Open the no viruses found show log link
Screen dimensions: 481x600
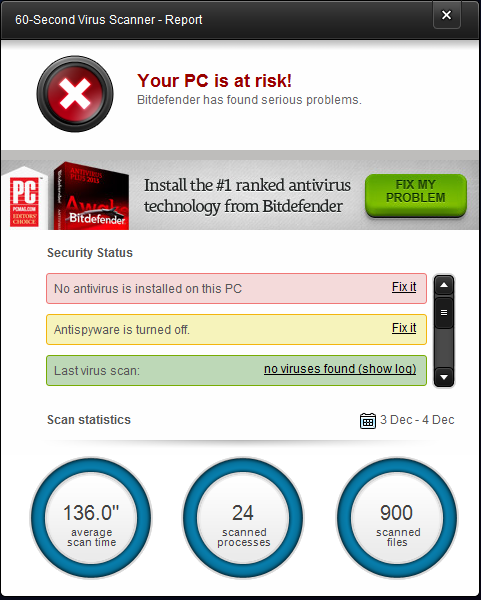(340, 369)
